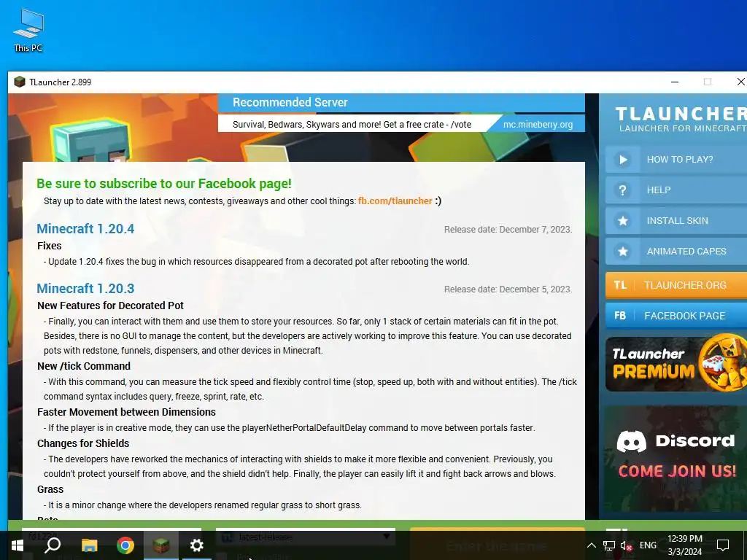
Task: Click the TLauncher Premium banner
Action: tap(676, 363)
